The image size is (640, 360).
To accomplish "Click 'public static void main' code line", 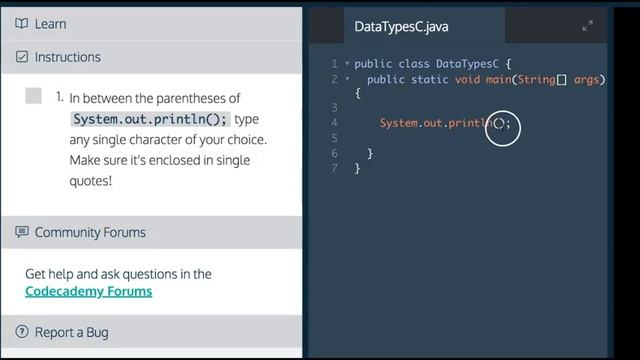I will (x=486, y=80).
